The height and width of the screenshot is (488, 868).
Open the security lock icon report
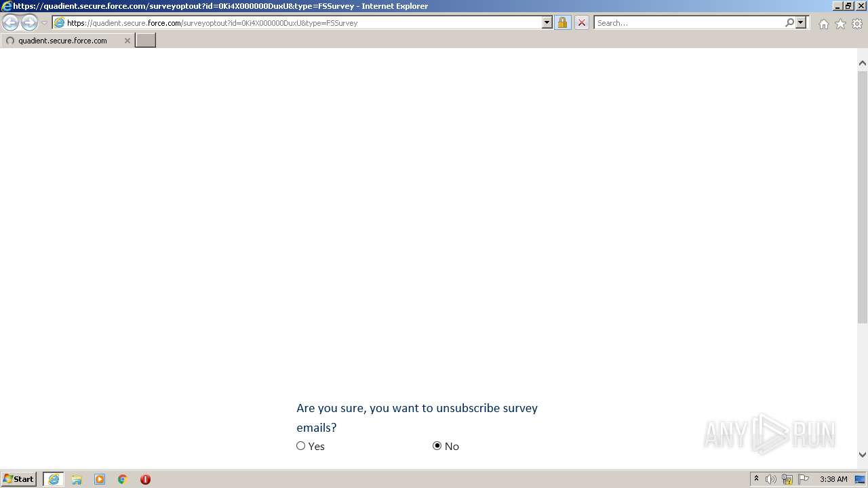tap(562, 22)
